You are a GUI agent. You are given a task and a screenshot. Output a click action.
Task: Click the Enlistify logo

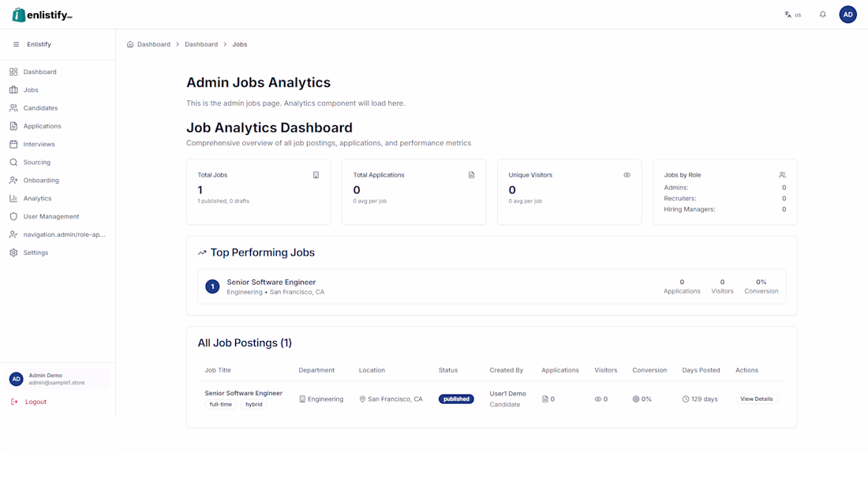click(42, 15)
